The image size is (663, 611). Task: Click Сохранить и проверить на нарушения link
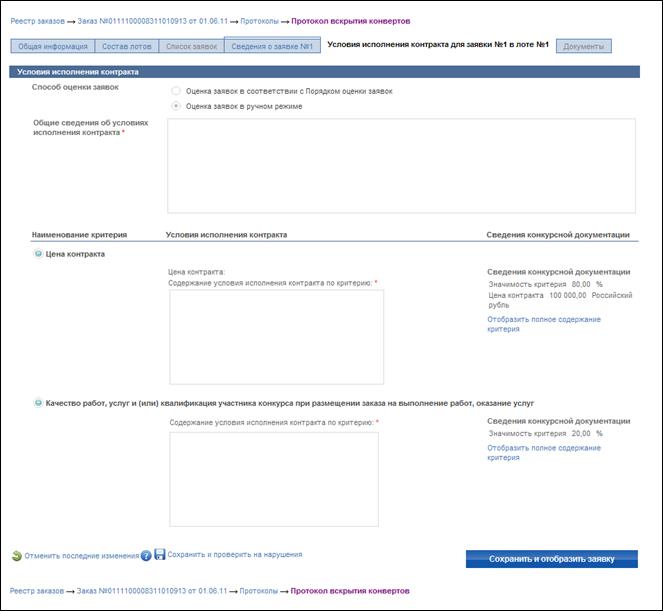[235, 554]
